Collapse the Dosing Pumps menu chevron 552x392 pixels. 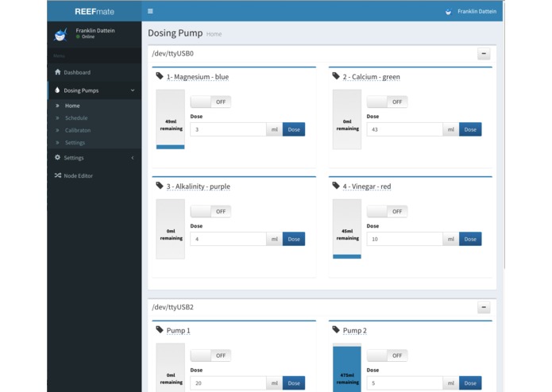coord(133,90)
